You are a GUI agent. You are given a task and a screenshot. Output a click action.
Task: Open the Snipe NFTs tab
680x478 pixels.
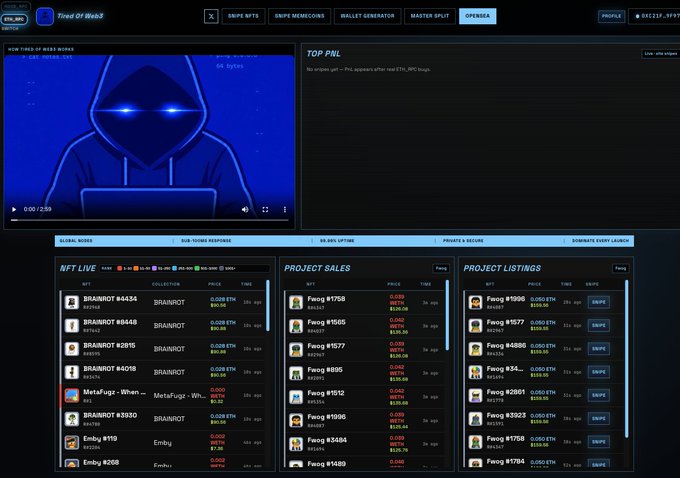(x=243, y=16)
